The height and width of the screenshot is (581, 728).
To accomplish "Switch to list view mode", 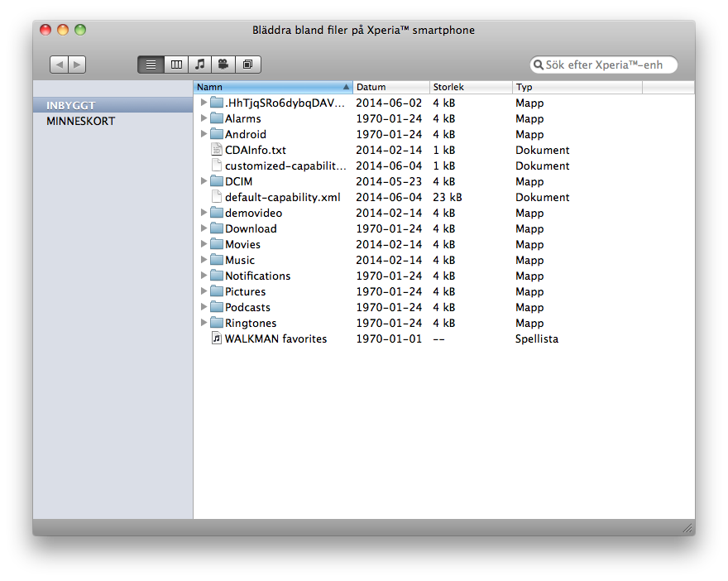I will pyautogui.click(x=151, y=65).
